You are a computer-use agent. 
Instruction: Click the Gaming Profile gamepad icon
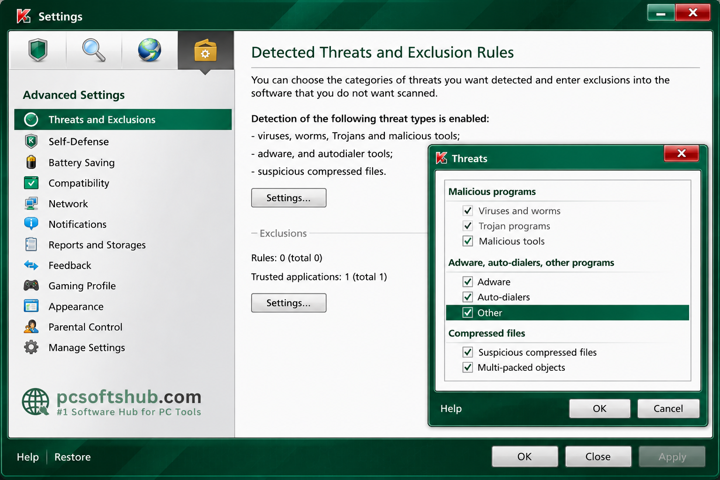(x=31, y=285)
